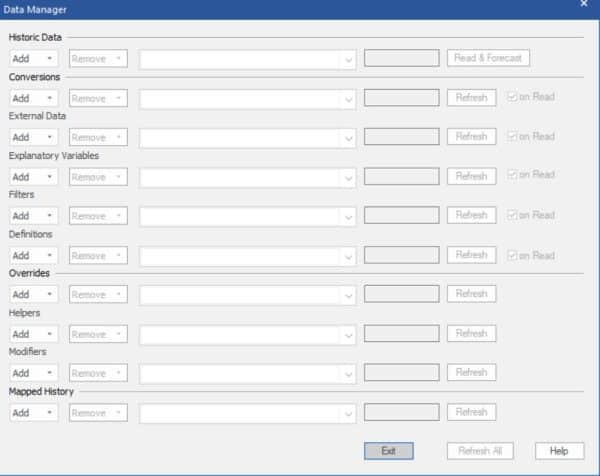Refresh the Filters row
The height and width of the screenshot is (476, 600).
[x=471, y=215]
